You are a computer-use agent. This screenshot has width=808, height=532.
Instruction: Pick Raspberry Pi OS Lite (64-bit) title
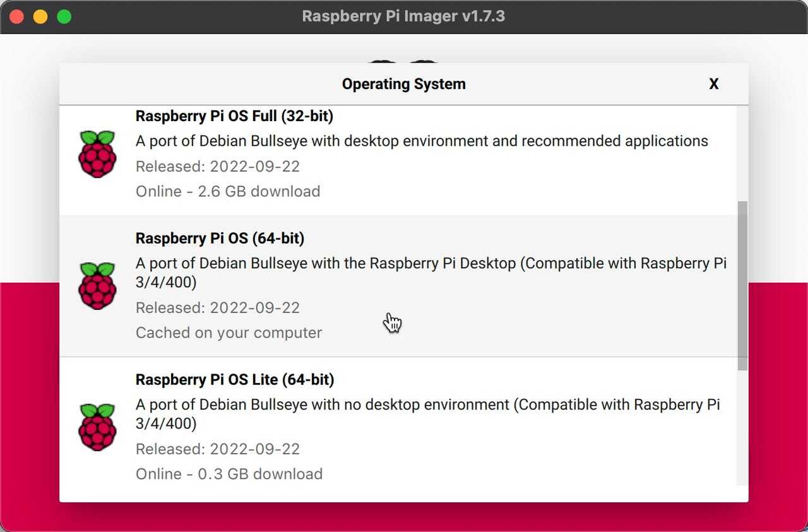235,380
